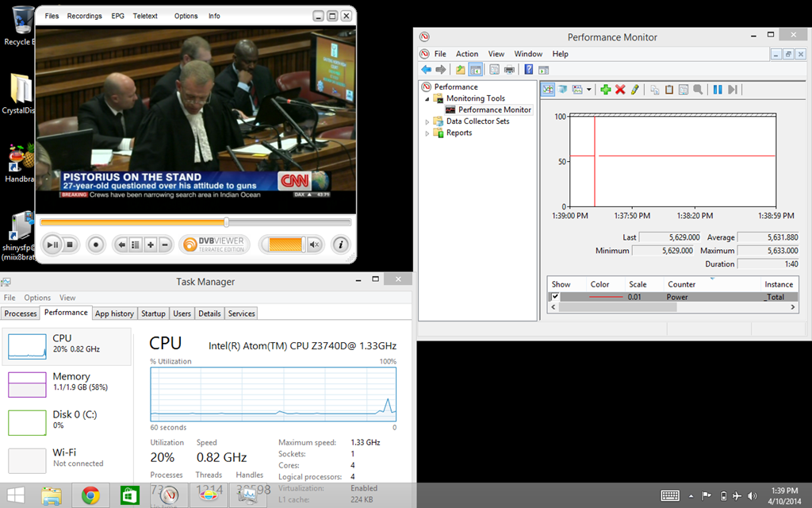Click the Properties icon in Performance Monitor toolbar
This screenshot has width=812, height=508.
[x=495, y=70]
